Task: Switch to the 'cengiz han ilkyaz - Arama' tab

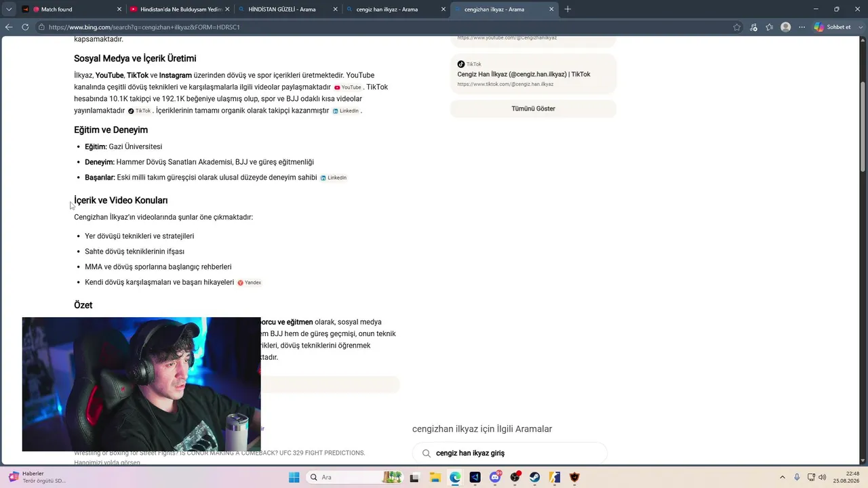Action: pos(395,9)
